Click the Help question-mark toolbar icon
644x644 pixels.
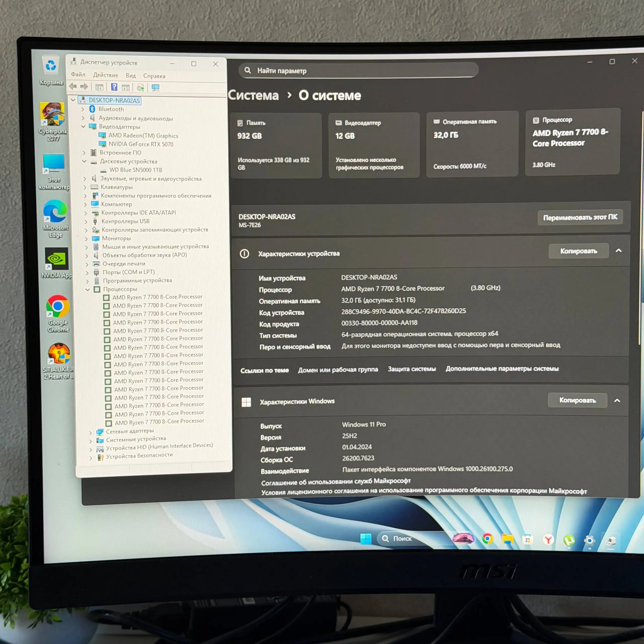tap(114, 87)
